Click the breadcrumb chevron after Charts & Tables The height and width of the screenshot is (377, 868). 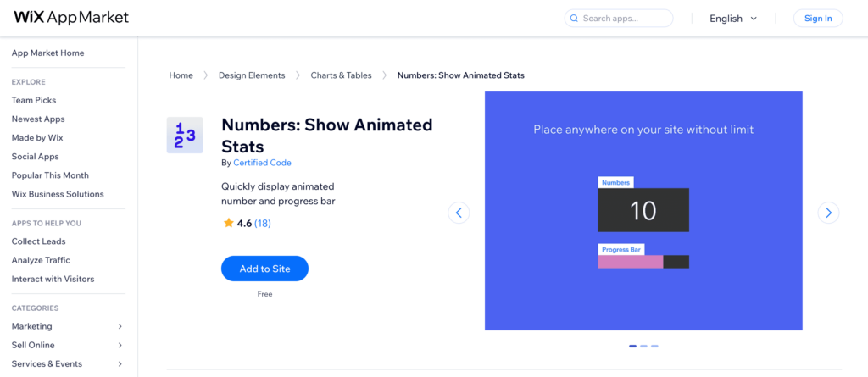pyautogui.click(x=385, y=75)
